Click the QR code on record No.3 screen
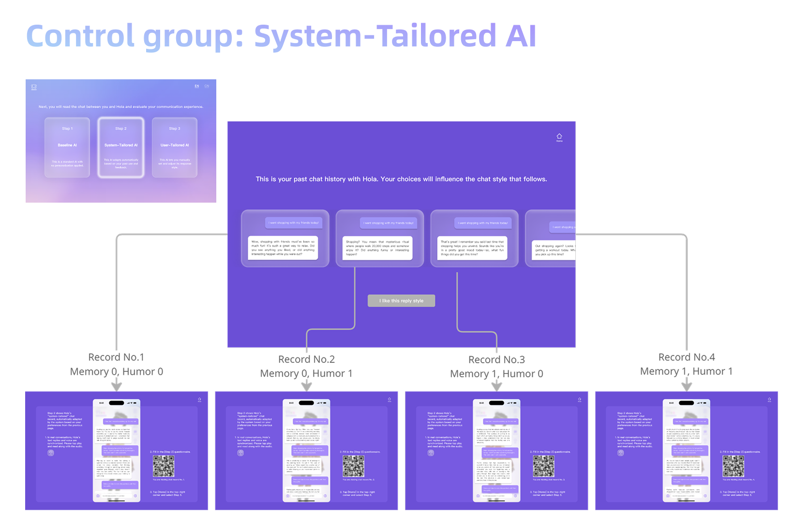The height and width of the screenshot is (532, 795). pyautogui.click(x=543, y=466)
